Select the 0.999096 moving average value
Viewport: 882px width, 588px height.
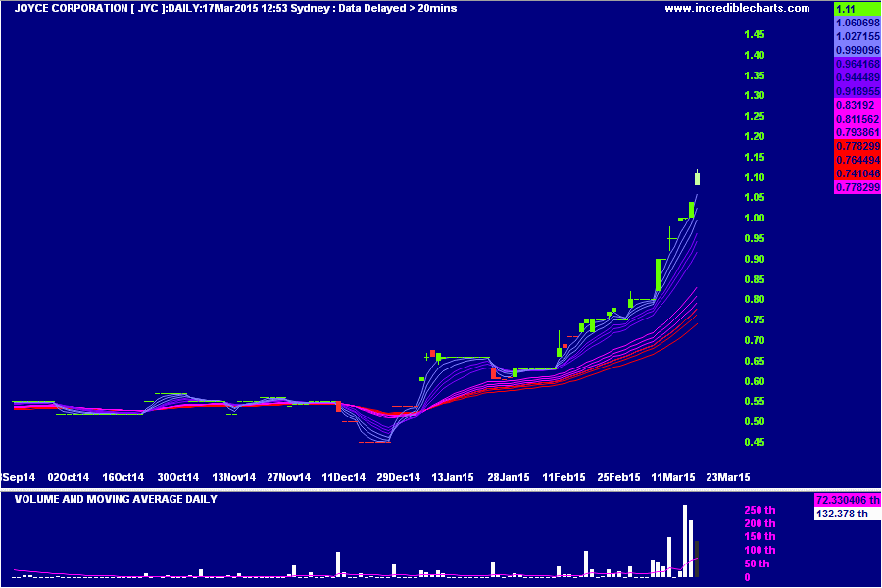coord(857,50)
